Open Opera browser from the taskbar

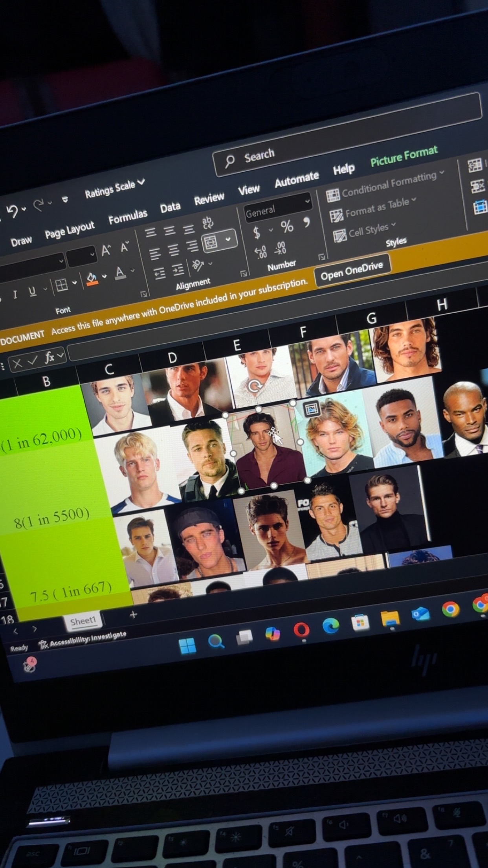tap(301, 630)
